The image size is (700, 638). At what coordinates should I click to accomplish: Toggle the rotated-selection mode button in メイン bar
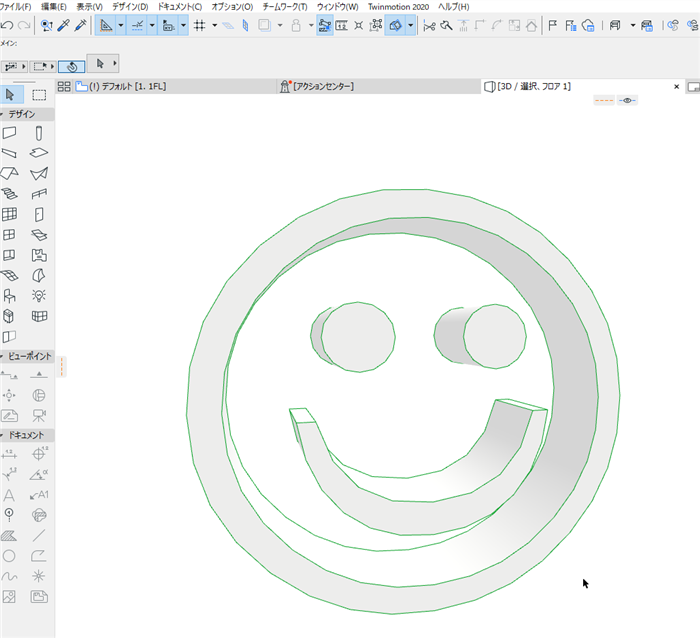point(71,67)
